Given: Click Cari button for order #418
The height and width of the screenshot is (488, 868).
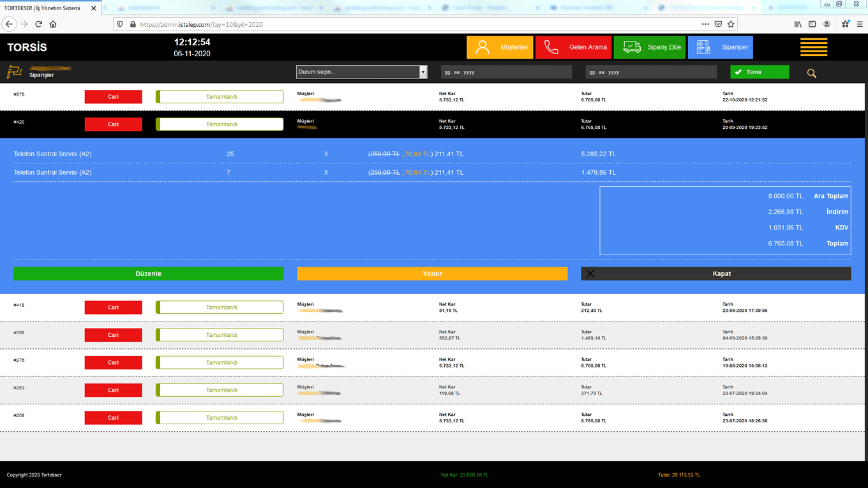Looking at the screenshot, I should 113,307.
